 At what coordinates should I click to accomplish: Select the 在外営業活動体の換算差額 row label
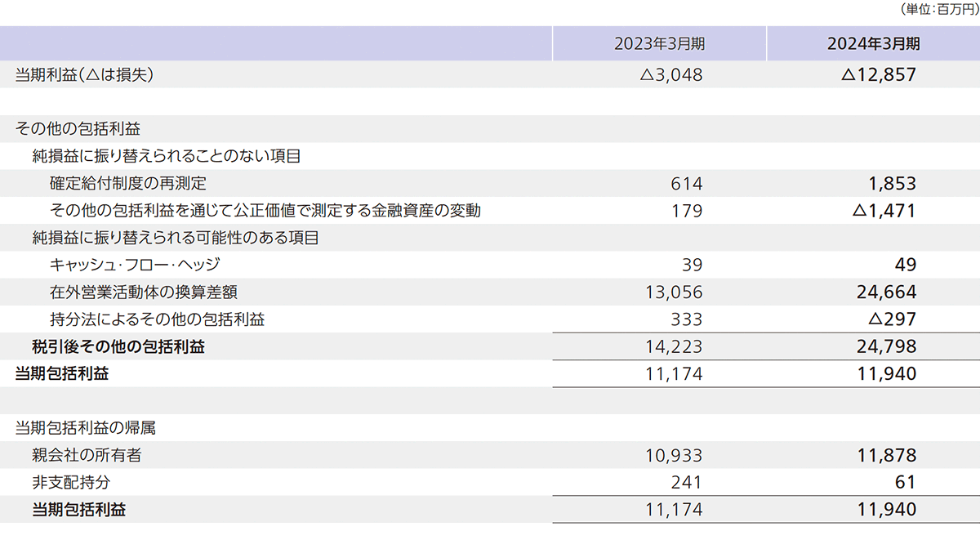[x=144, y=292]
